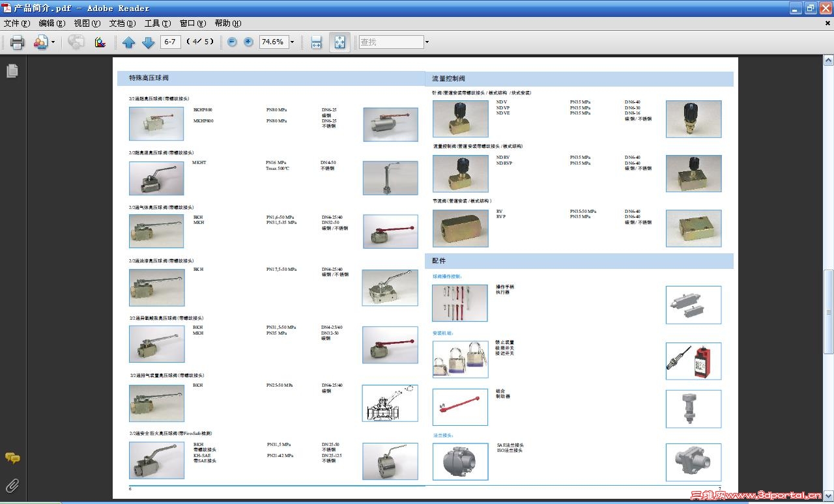Click the ball valve line drawing image
834x504 pixels.
pyautogui.click(x=390, y=403)
